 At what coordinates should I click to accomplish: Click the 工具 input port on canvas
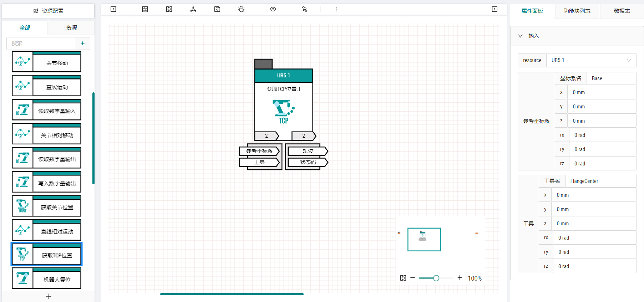click(259, 162)
